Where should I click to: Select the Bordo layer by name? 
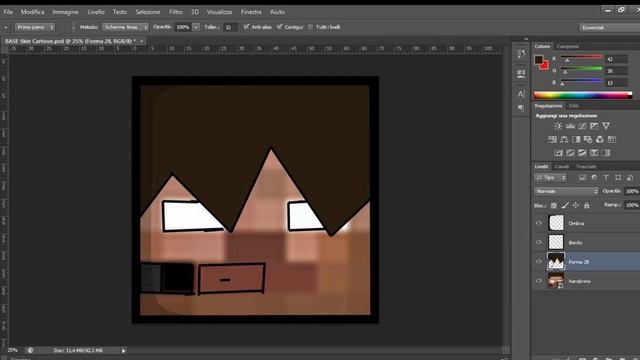pyautogui.click(x=575, y=242)
